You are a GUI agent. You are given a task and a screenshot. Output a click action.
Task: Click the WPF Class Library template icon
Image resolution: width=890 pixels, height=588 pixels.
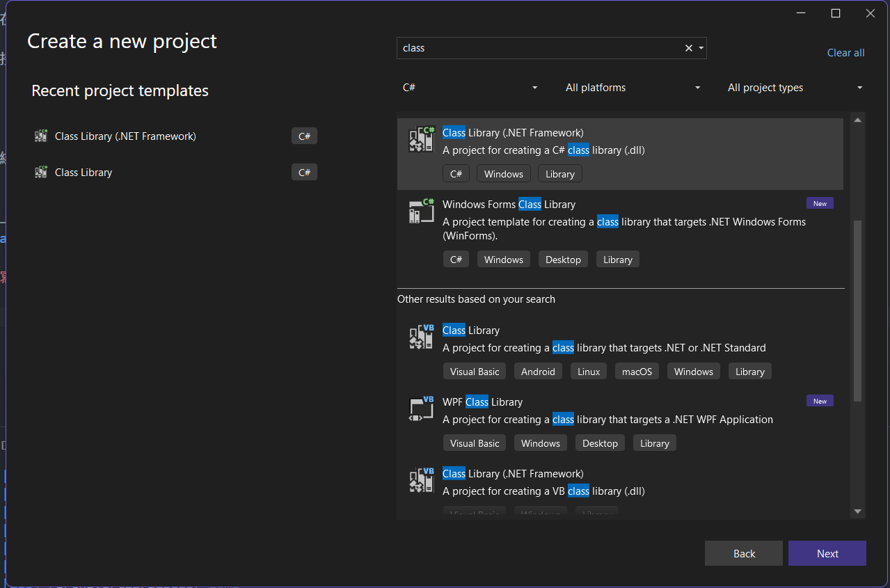[421, 409]
